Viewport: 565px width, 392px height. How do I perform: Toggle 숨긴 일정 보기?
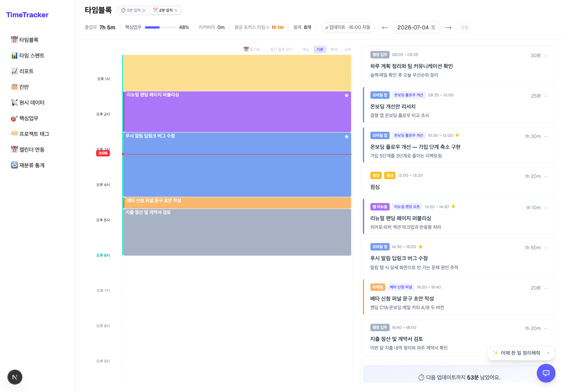tap(281, 49)
